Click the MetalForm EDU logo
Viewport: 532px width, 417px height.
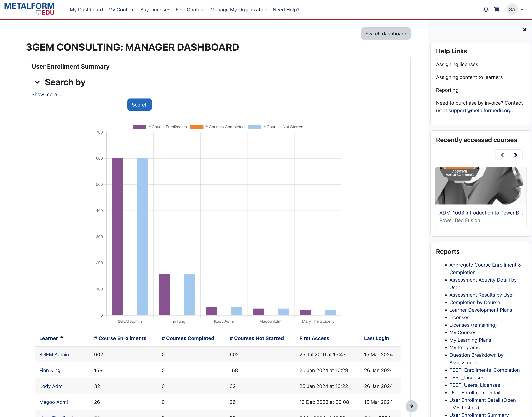tap(29, 9)
